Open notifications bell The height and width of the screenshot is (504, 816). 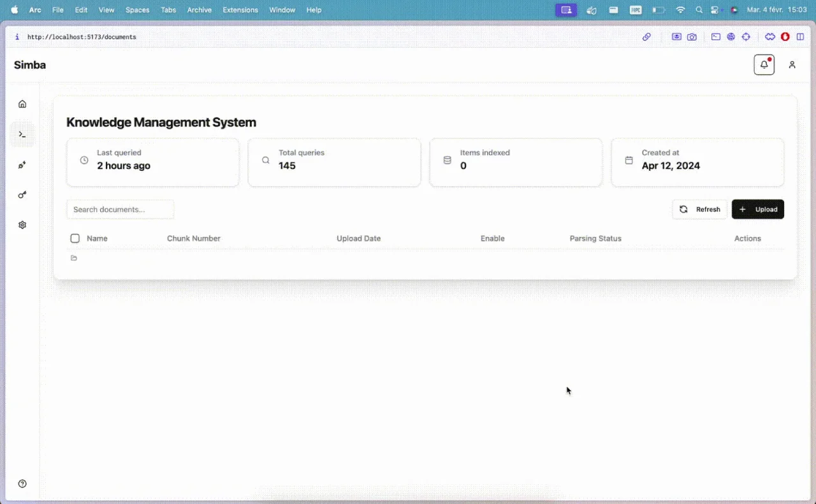coord(764,64)
